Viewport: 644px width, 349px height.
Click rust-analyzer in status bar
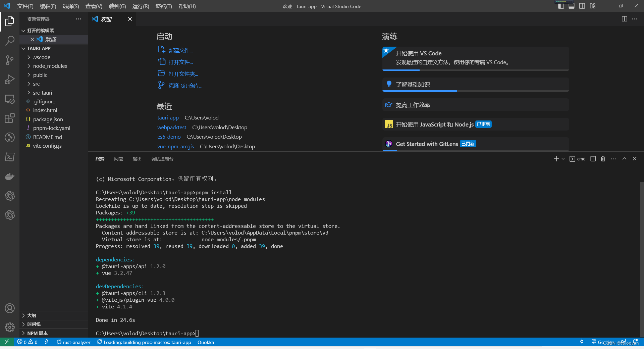pyautogui.click(x=73, y=342)
